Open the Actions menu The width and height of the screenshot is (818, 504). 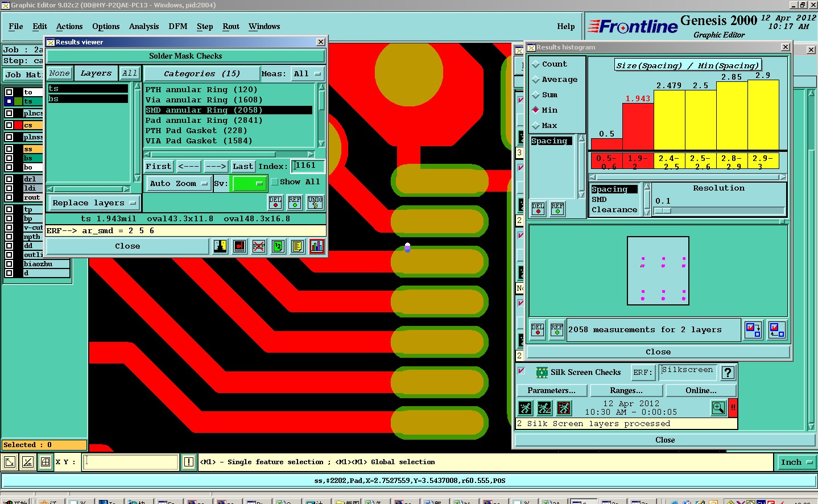pyautogui.click(x=69, y=26)
